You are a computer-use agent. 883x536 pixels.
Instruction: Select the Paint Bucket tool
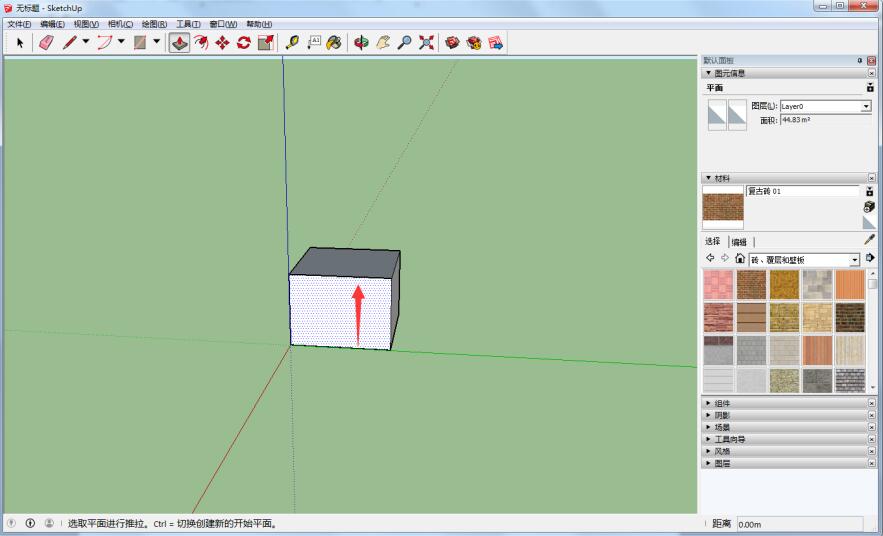(334, 42)
